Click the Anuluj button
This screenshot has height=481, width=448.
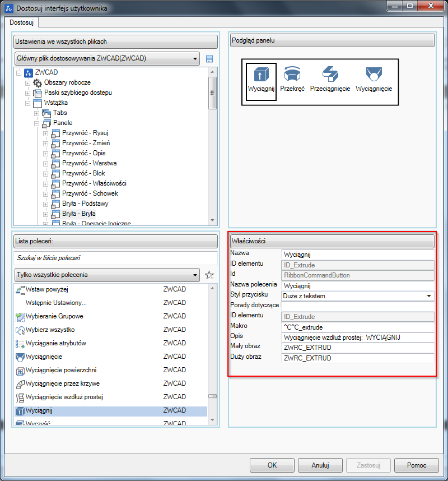pos(320,465)
